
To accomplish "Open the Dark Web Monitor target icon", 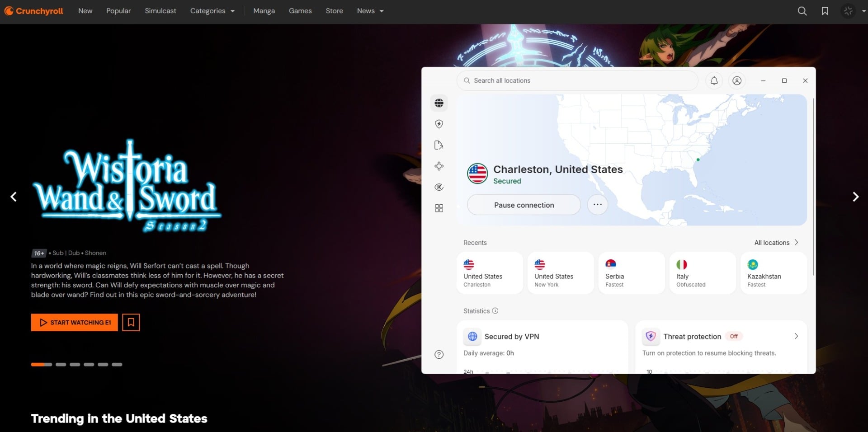I will tap(439, 187).
